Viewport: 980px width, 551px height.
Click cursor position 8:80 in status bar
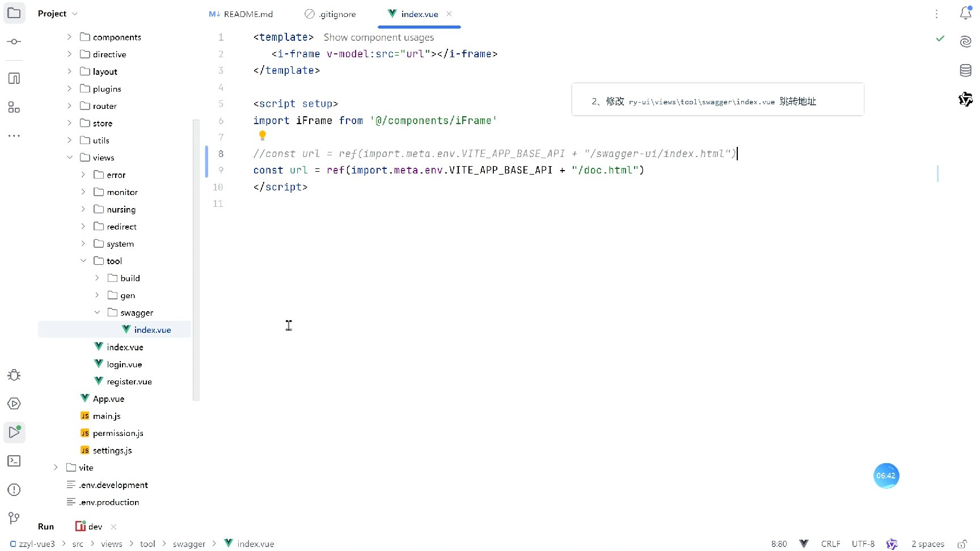[x=779, y=544]
